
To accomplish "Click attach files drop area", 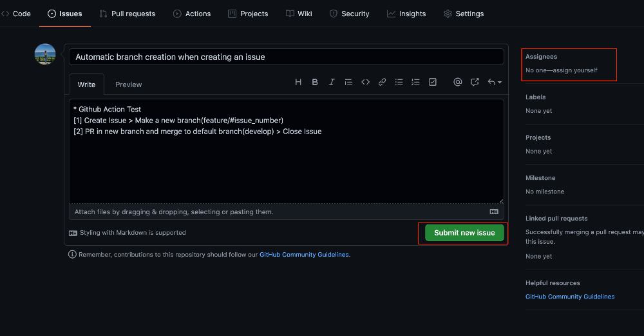I will (x=287, y=212).
